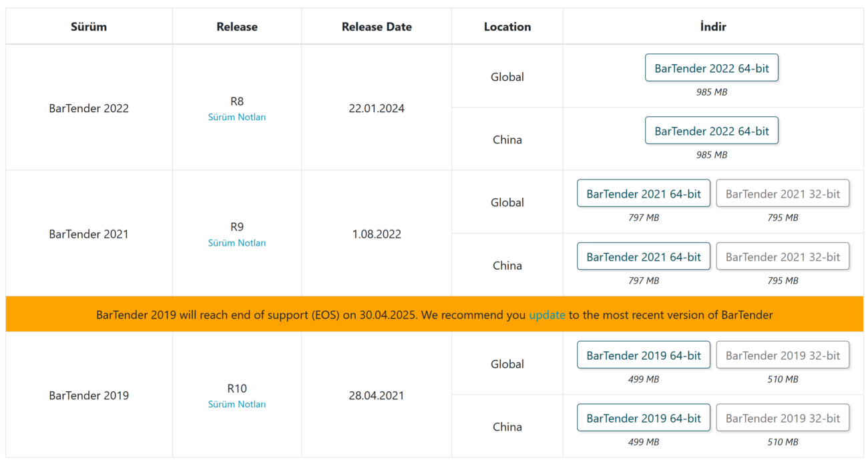
Task: Select the 'BarTender 2021' version cell
Action: coord(89,234)
